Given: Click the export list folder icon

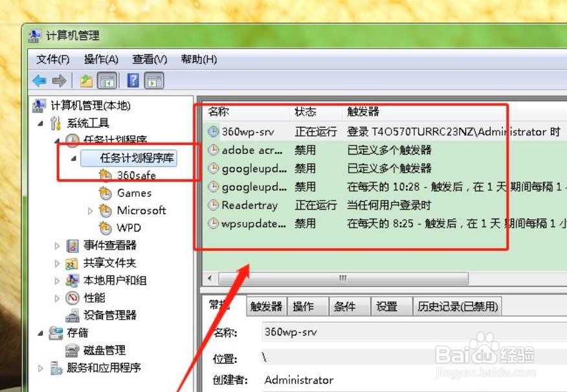Looking at the screenshot, I should click(87, 80).
